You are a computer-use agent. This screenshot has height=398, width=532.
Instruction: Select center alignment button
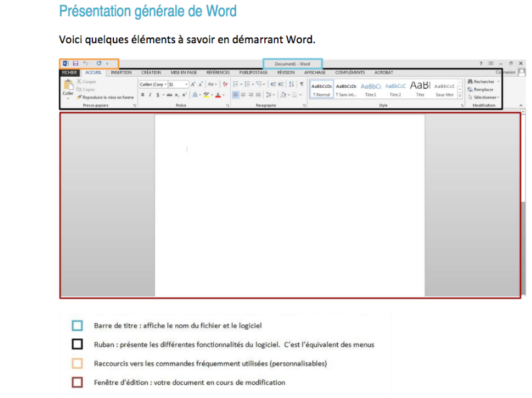243,95
